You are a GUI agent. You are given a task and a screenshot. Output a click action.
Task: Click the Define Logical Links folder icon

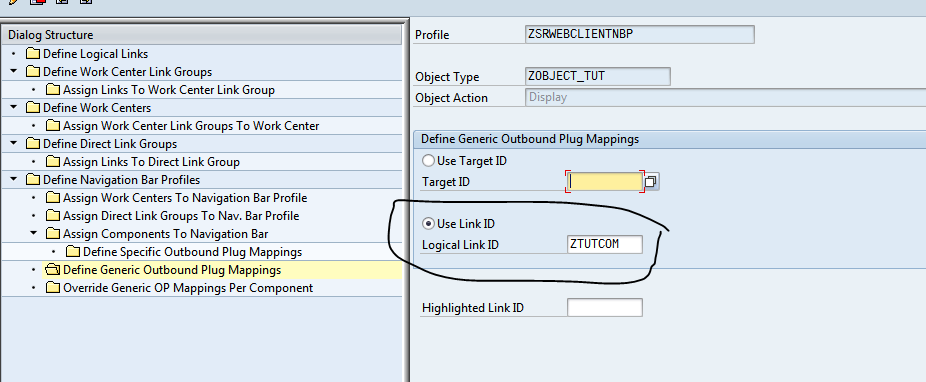[x=33, y=54]
